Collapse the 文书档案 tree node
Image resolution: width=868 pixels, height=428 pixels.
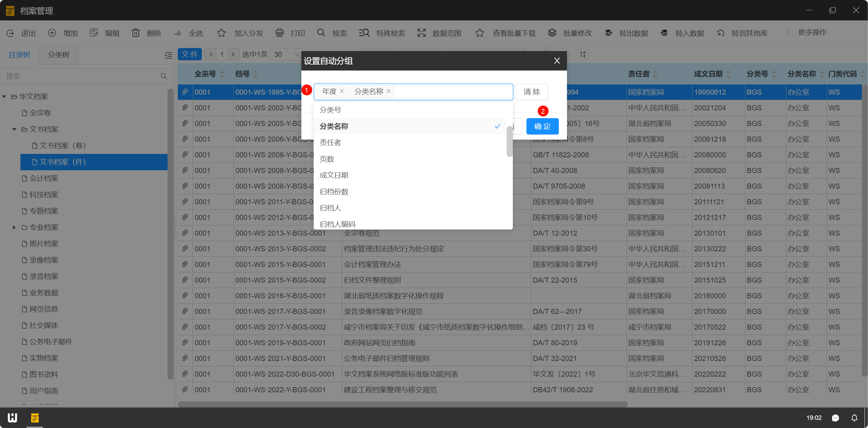[14, 129]
